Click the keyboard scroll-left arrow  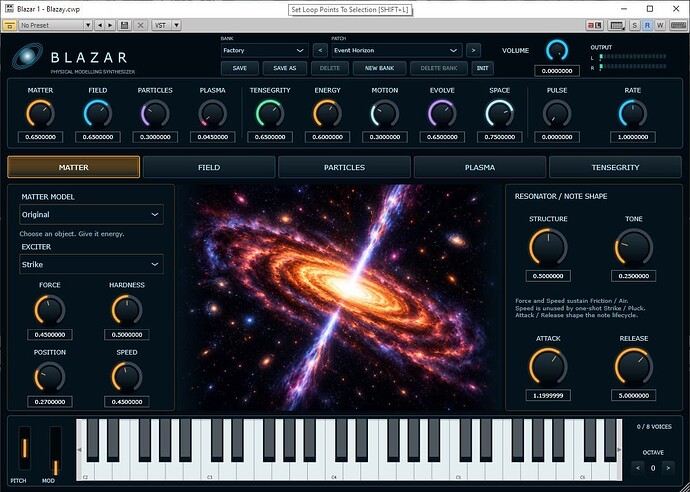(79, 450)
